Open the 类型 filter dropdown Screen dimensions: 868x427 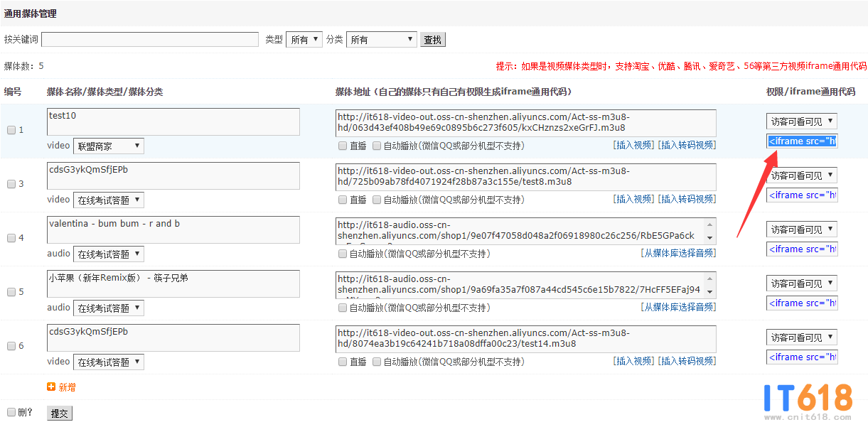[x=304, y=40]
